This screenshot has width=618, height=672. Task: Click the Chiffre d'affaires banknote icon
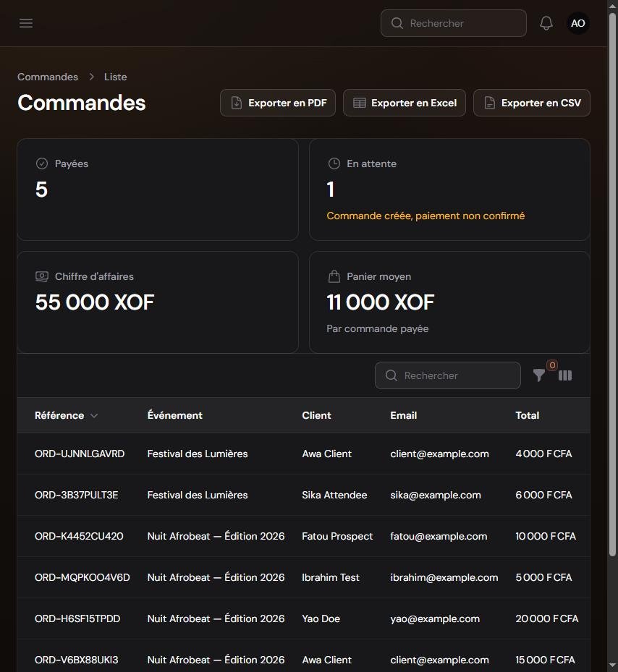click(x=41, y=276)
